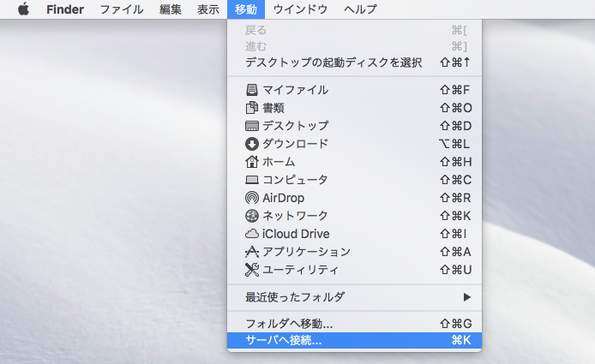Open the Apple logo menu
Screen dimensions: 595x364
[23, 9]
